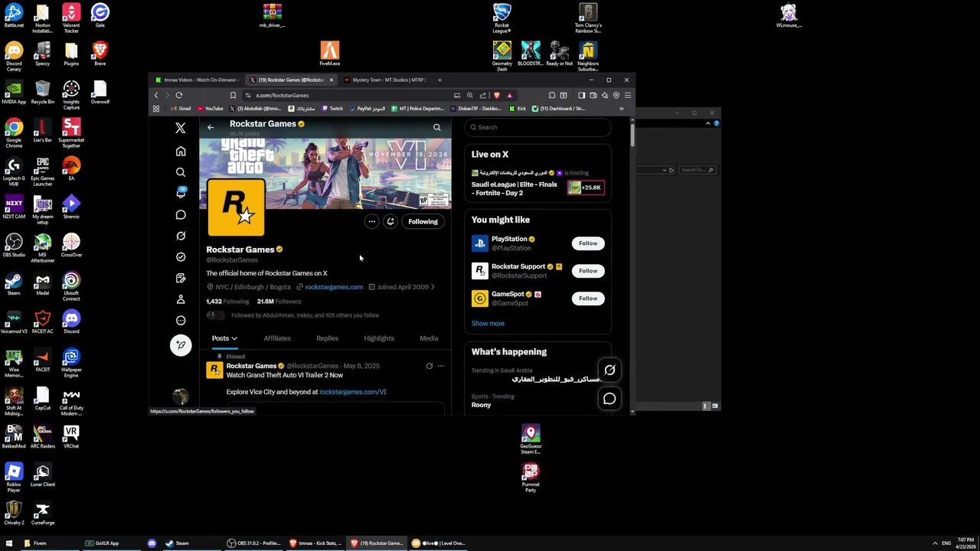The width and height of the screenshot is (980, 551).
Task: Open the rockstargames.com profile link
Action: click(334, 287)
